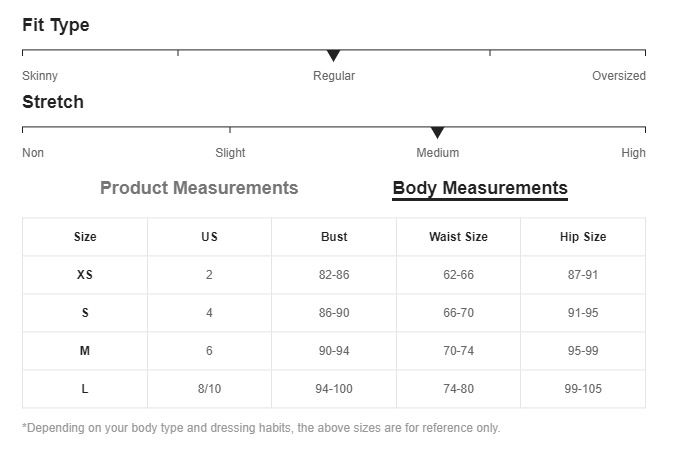The height and width of the screenshot is (466, 686).
Task: Select the XS size row cell
Action: point(85,275)
